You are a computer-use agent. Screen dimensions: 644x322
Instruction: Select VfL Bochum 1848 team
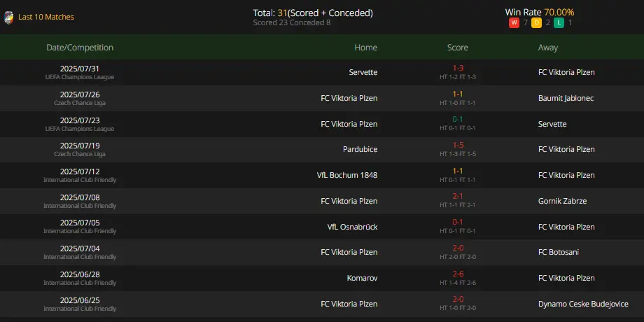point(347,176)
